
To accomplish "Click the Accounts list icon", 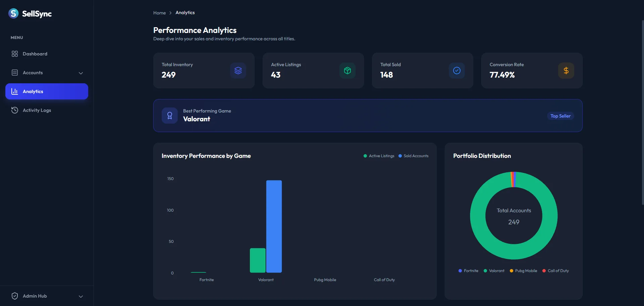I will 15,73.
